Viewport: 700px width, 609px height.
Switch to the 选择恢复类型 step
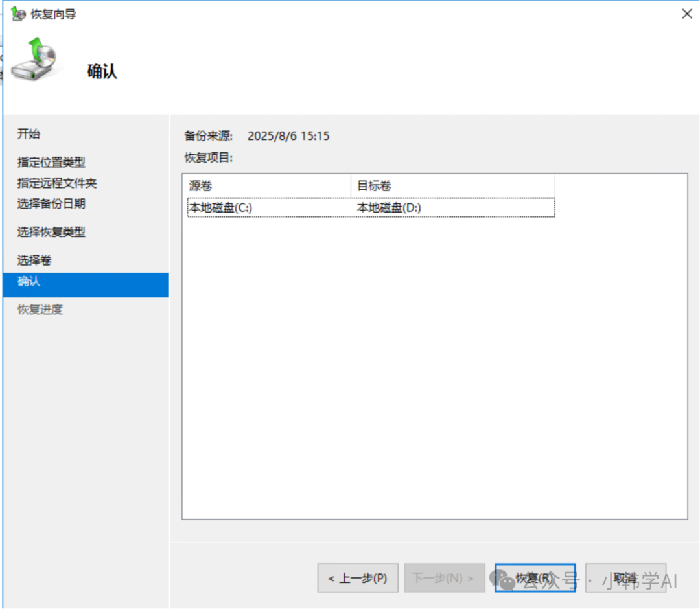(51, 232)
